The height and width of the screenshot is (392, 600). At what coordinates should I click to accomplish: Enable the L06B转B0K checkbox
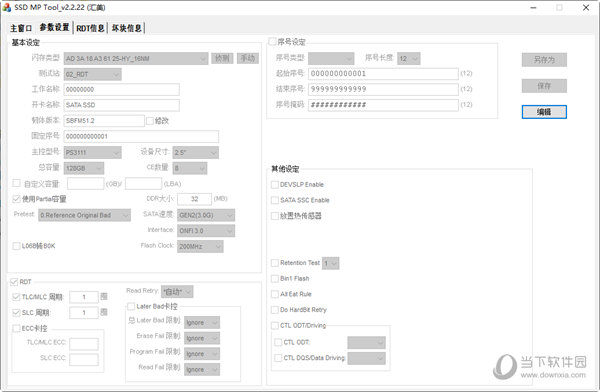16,246
